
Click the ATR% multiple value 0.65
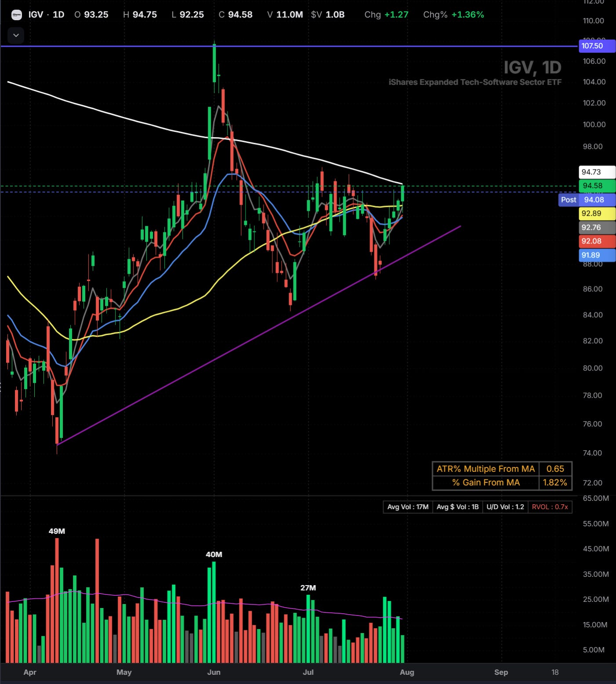click(x=555, y=469)
